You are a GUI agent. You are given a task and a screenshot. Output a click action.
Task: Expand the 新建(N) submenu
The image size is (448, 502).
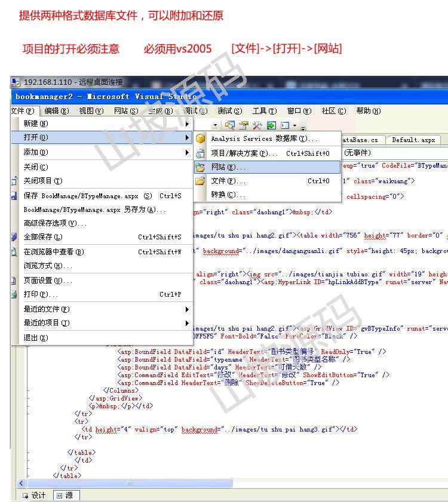point(102,124)
